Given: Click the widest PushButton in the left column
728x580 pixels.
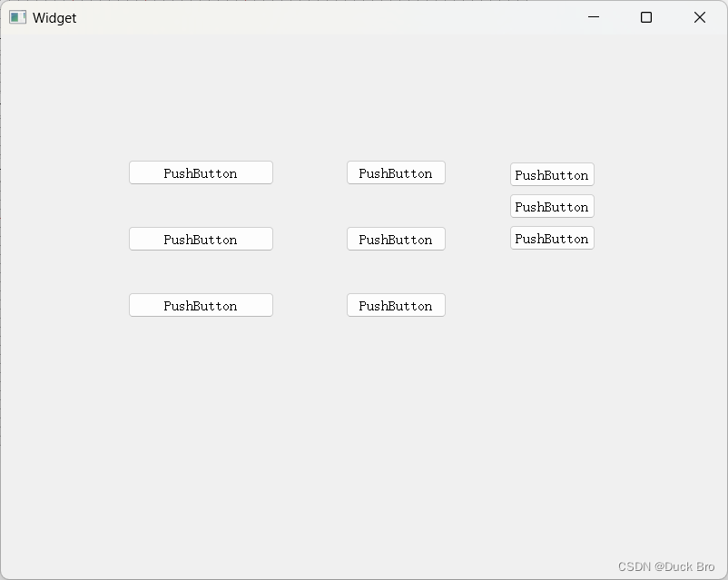Looking at the screenshot, I should tap(201, 172).
